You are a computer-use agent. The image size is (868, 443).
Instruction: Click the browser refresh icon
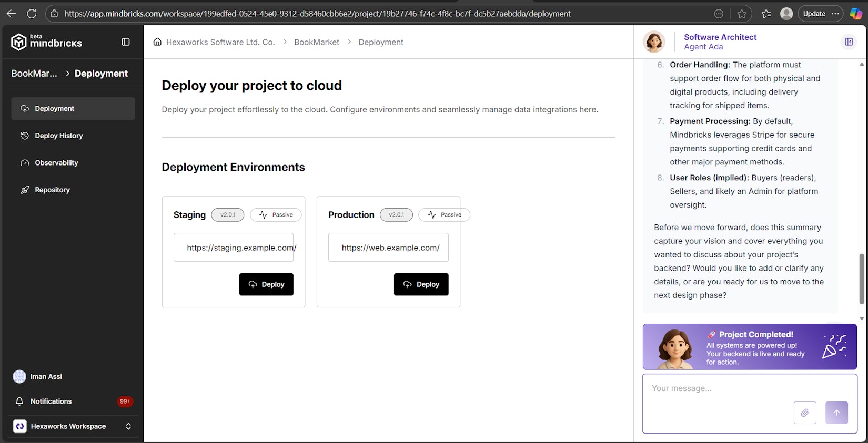[x=32, y=14]
